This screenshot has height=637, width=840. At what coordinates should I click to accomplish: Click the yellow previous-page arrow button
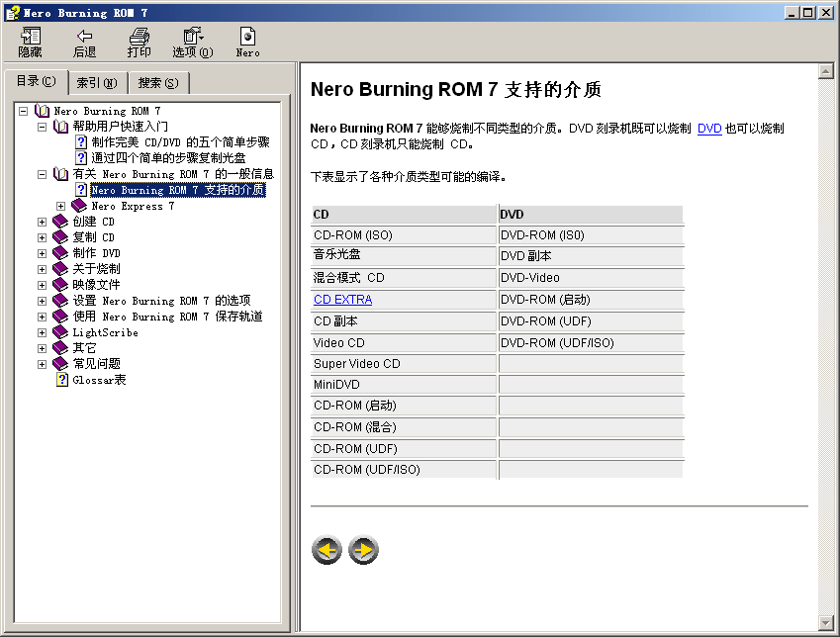tap(327, 550)
